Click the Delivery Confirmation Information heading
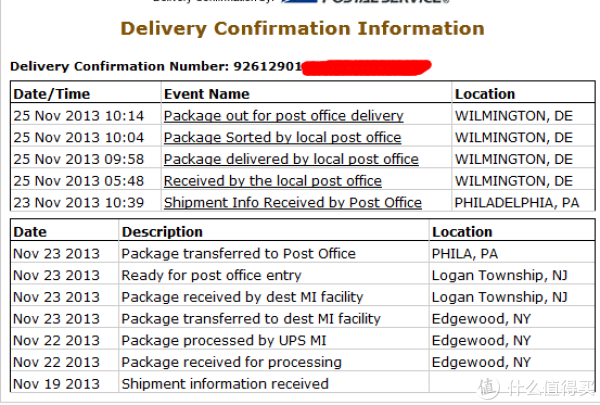This screenshot has width=600, height=405. click(302, 29)
